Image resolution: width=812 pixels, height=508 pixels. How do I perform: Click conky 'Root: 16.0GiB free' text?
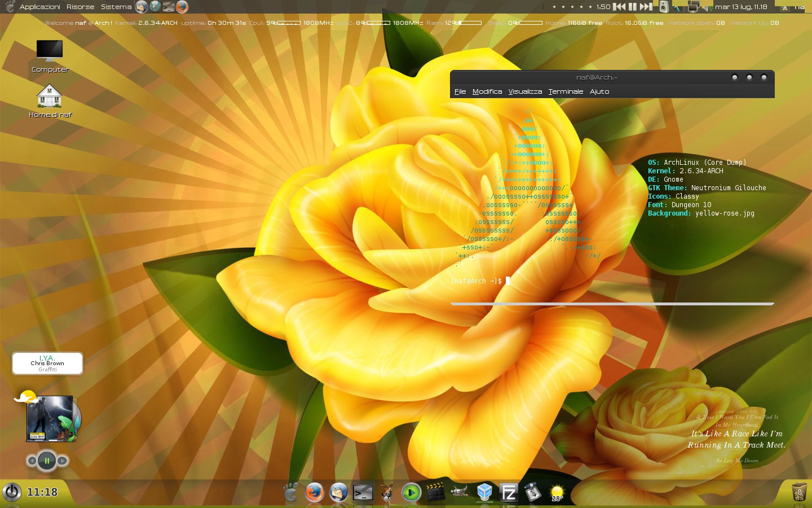coord(634,23)
